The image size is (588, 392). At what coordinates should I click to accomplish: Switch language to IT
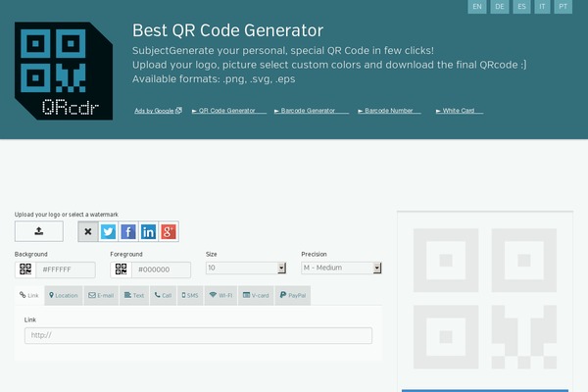pos(542,7)
